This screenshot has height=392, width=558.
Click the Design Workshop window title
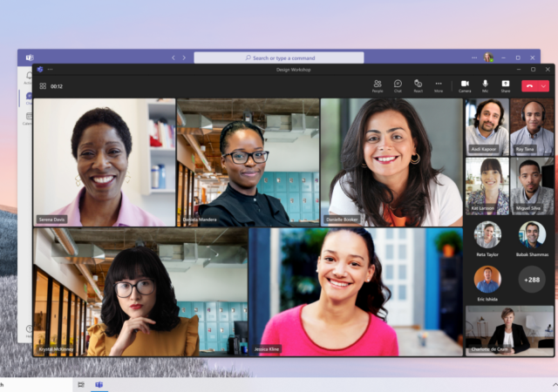click(293, 70)
